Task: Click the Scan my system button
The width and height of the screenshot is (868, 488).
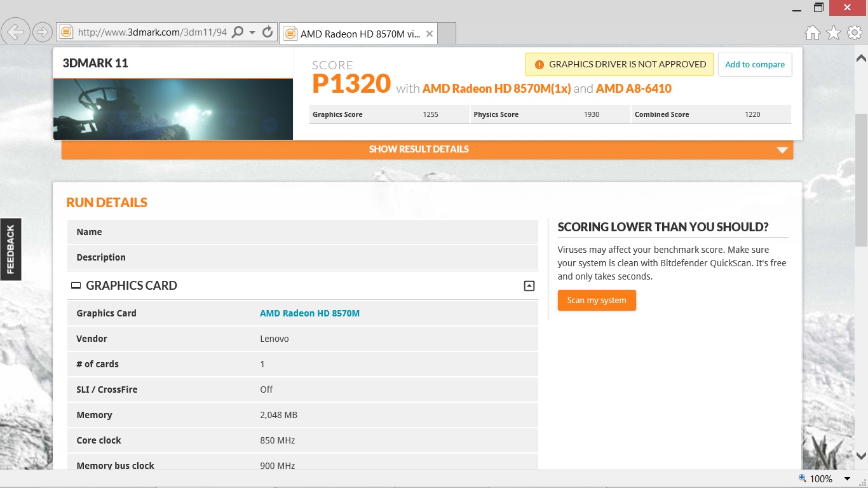Action: pos(597,301)
